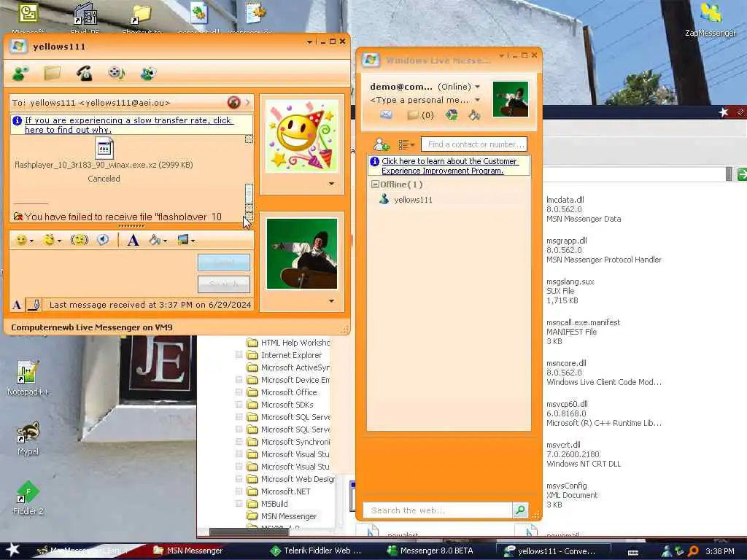
Task: Change font with the large A icon
Action: [133, 240]
